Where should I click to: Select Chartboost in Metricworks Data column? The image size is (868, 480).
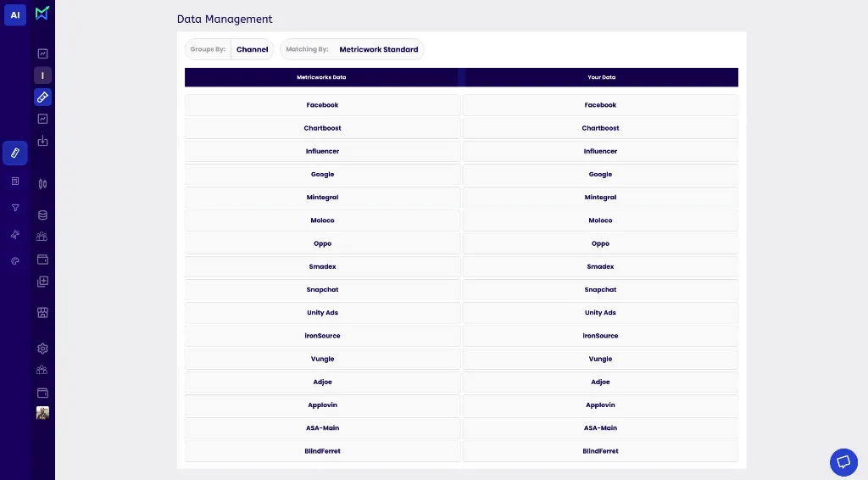pos(322,128)
